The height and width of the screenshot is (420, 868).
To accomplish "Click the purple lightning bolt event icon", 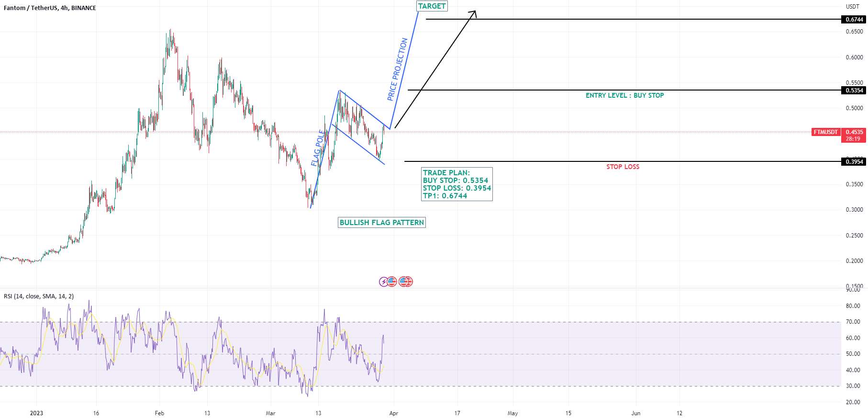I will point(384,282).
